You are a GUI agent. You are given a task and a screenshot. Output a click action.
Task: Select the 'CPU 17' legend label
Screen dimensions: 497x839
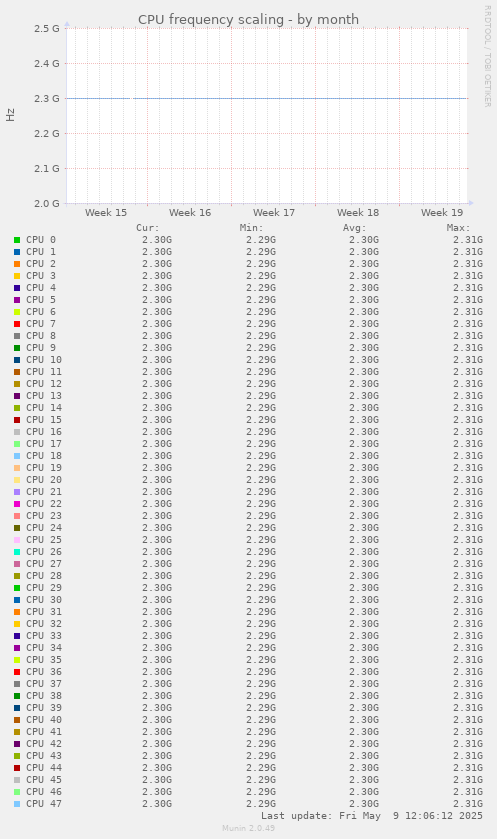44,444
